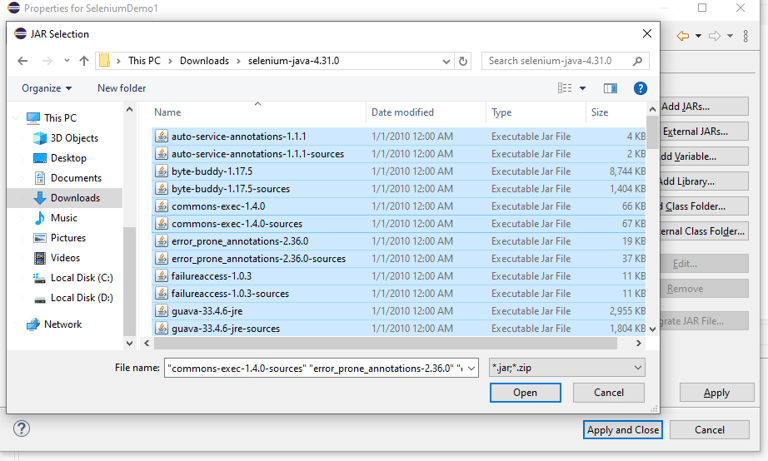
Task: Show the preview pane
Action: tap(610, 88)
